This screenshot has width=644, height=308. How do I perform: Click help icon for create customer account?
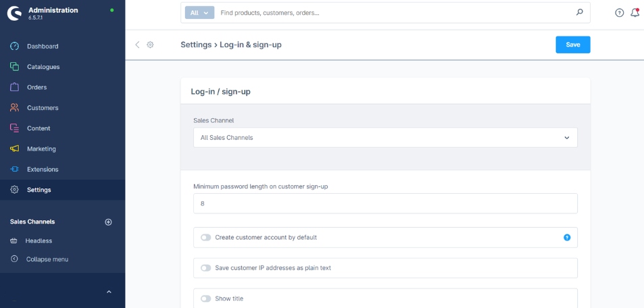pyautogui.click(x=567, y=238)
